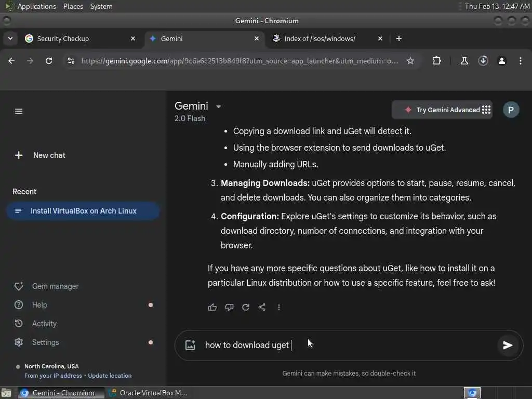The height and width of the screenshot is (399, 532).
Task: Start a New chat
Action: (40, 155)
